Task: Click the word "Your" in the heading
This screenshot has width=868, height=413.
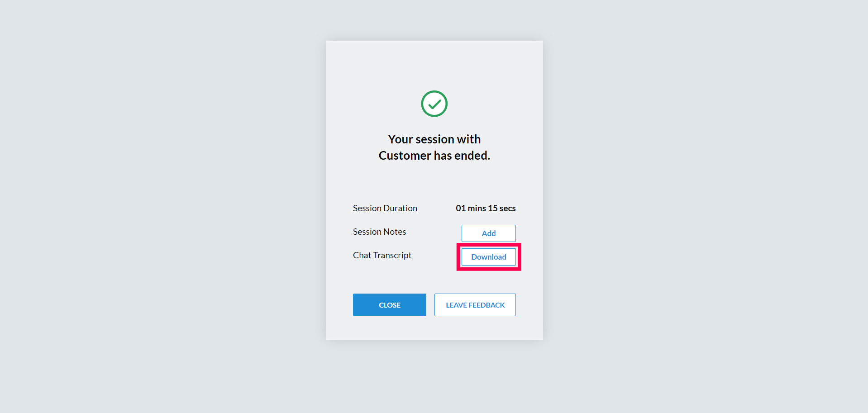Action: (401, 139)
